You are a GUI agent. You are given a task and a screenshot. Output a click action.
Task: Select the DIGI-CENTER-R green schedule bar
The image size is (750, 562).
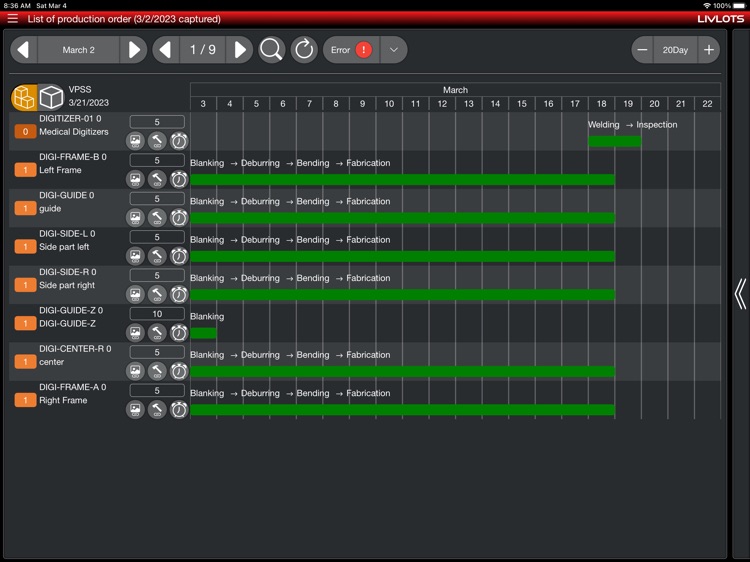point(402,371)
